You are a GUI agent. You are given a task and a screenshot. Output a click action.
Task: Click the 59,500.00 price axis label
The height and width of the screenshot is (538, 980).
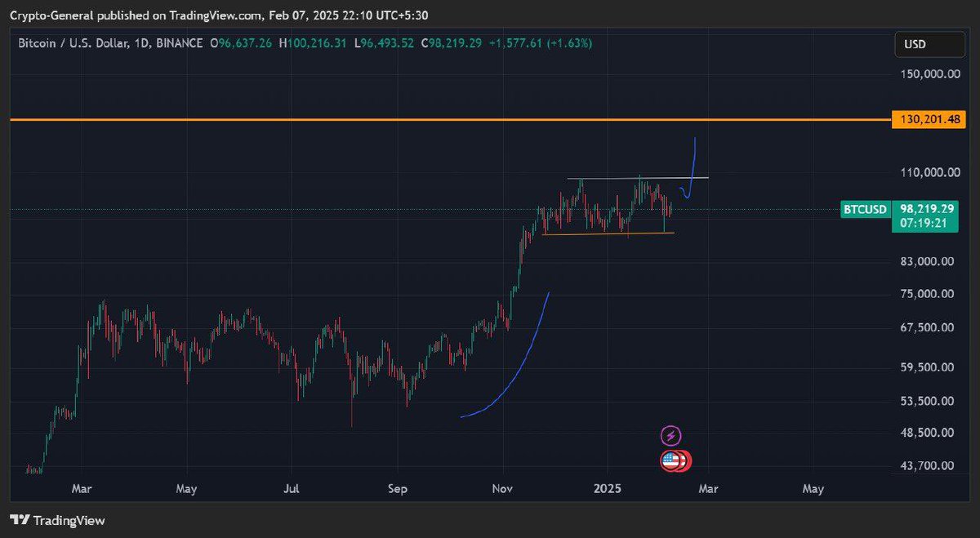pos(927,367)
